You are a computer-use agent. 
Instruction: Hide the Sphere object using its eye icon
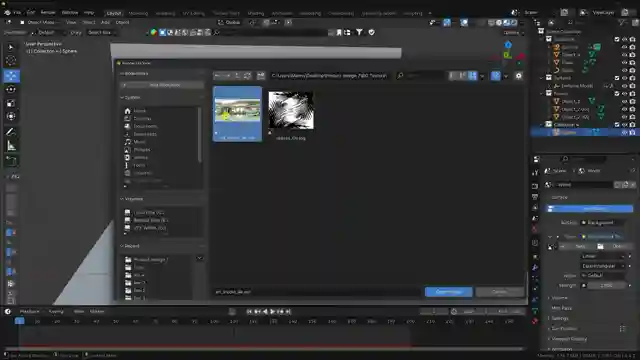coord(624,132)
